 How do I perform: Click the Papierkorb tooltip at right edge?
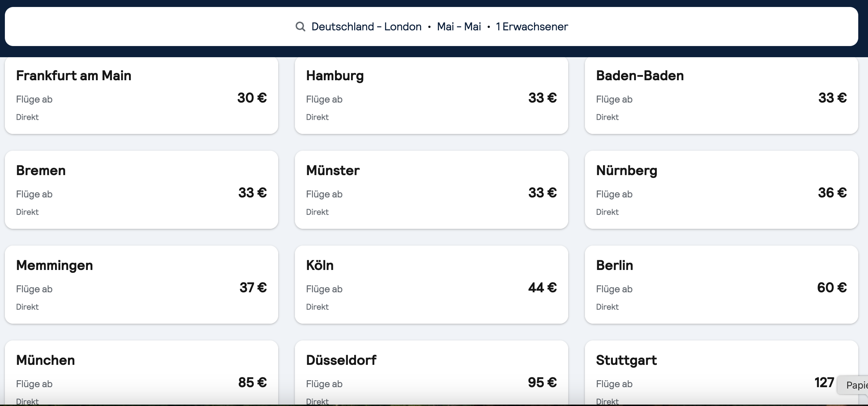(853, 385)
